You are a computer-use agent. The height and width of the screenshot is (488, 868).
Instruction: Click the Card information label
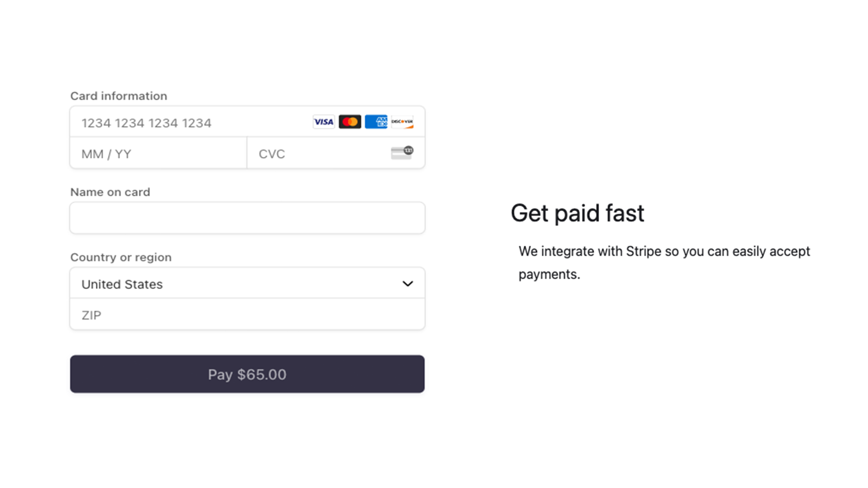pyautogui.click(x=118, y=96)
